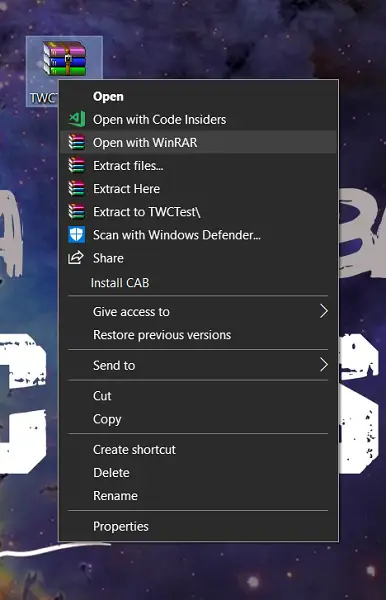386x600 pixels.
Task: Select the TWCTest archive icon on desktop
Action: pyautogui.click(x=64, y=59)
